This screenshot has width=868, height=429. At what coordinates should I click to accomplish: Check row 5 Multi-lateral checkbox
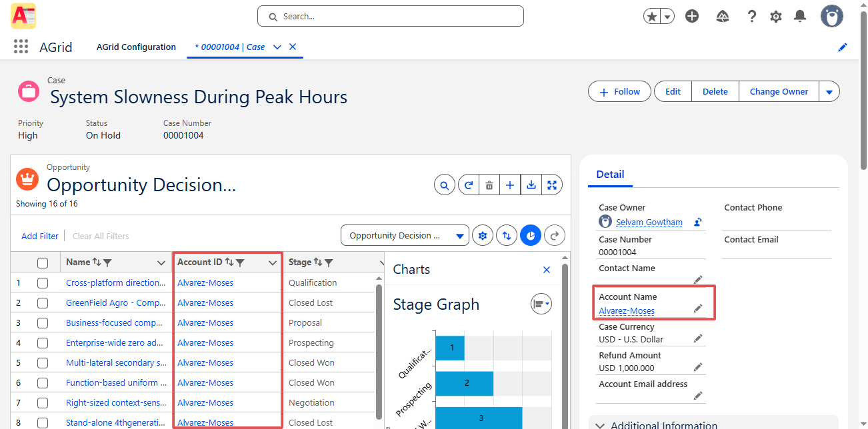43,363
